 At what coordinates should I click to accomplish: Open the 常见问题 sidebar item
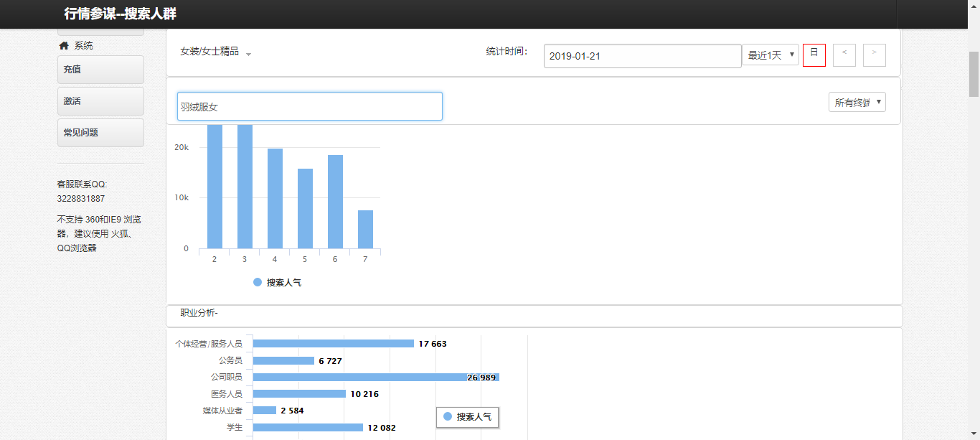click(x=100, y=133)
